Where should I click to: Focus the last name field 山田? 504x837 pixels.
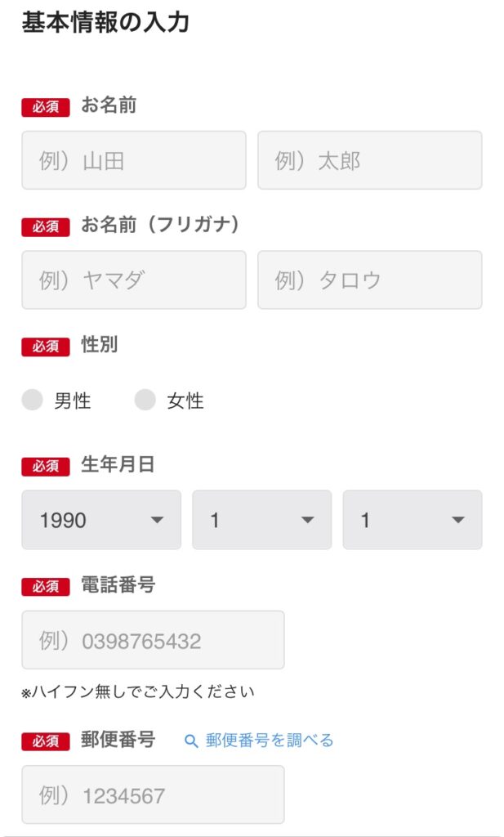tap(134, 160)
